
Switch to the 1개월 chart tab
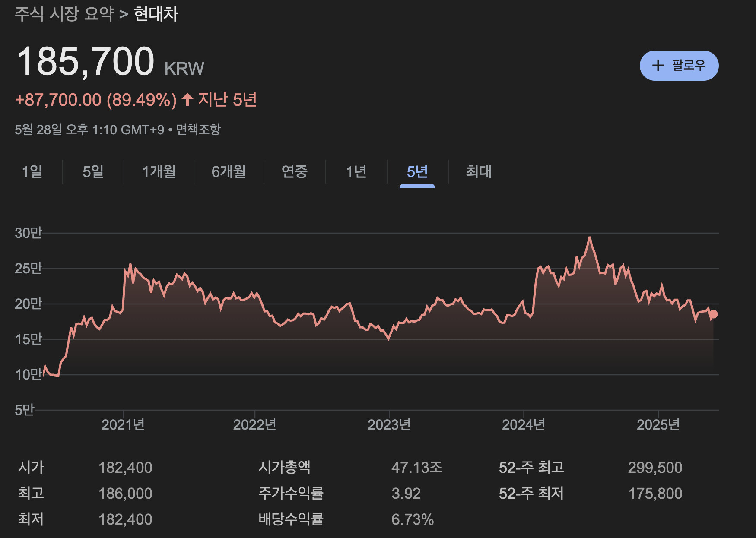click(x=159, y=171)
